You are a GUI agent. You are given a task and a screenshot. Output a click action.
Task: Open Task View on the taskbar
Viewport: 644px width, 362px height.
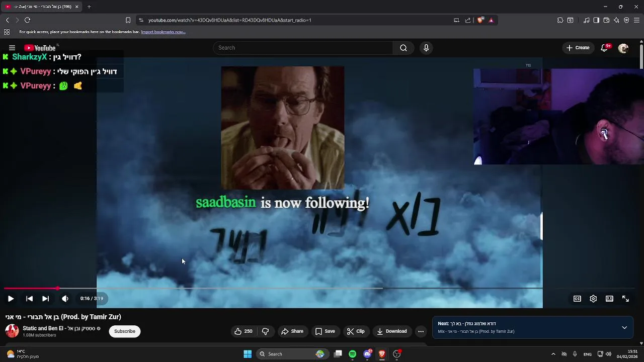338,354
